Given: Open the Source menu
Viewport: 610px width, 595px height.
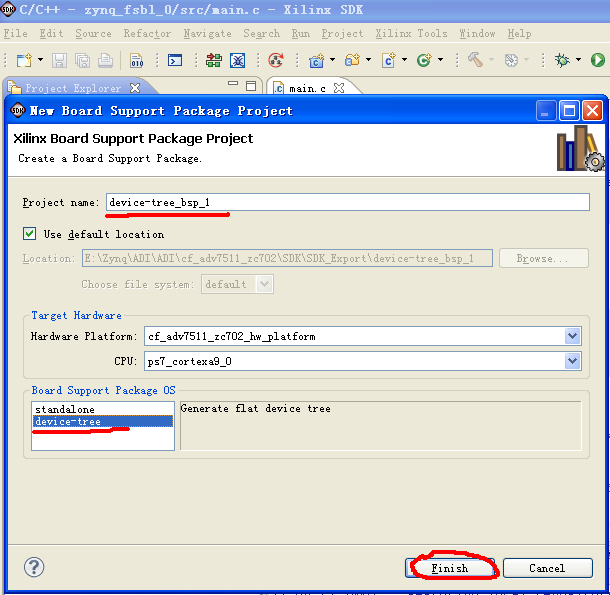Looking at the screenshot, I should 93,33.
